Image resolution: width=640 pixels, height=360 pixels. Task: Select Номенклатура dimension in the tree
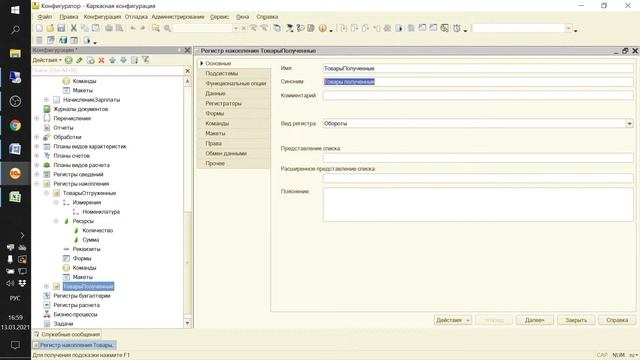101,212
